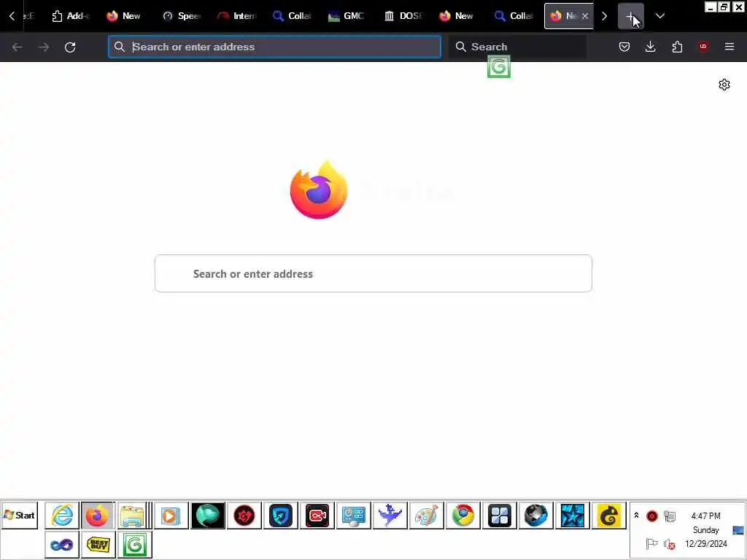Viewport: 747px width, 560px height.
Task: Open the dark four-tile grid taskbar app
Action: point(499,516)
